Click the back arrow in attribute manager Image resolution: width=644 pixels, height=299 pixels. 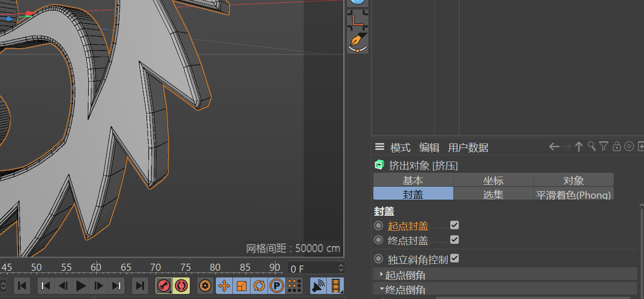tap(554, 146)
